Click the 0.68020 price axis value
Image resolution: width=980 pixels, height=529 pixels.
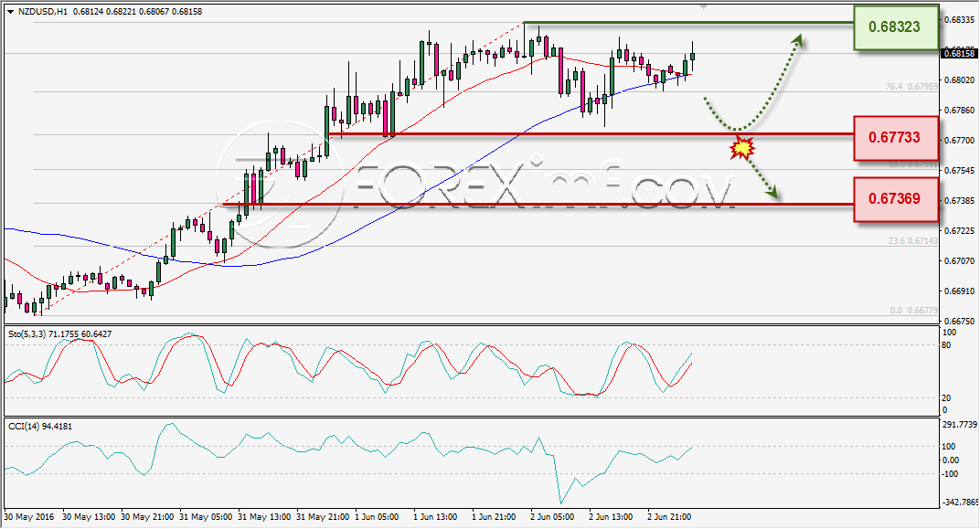959,79
